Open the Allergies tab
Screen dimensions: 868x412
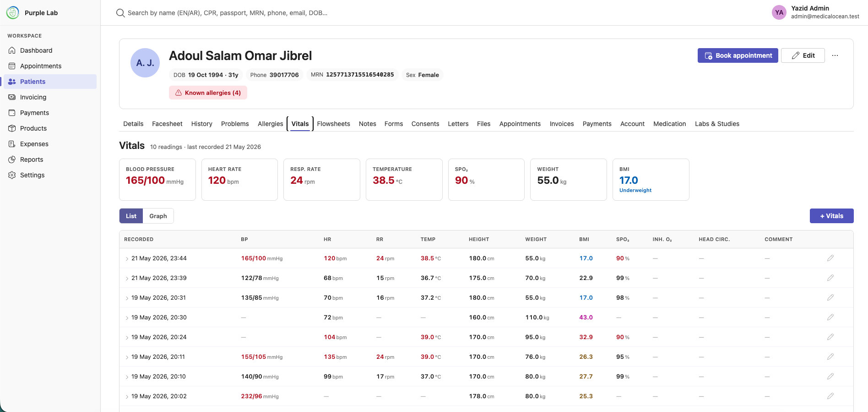[271, 124]
